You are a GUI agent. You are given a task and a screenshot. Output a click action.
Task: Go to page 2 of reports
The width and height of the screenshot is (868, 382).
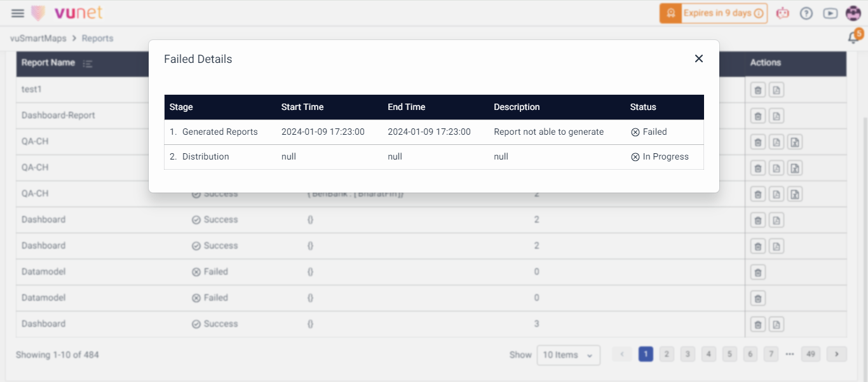666,354
